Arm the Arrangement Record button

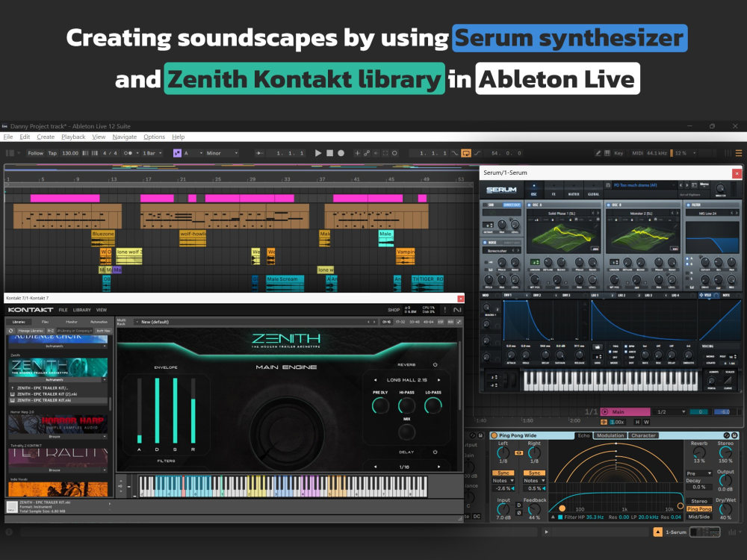pyautogui.click(x=341, y=153)
